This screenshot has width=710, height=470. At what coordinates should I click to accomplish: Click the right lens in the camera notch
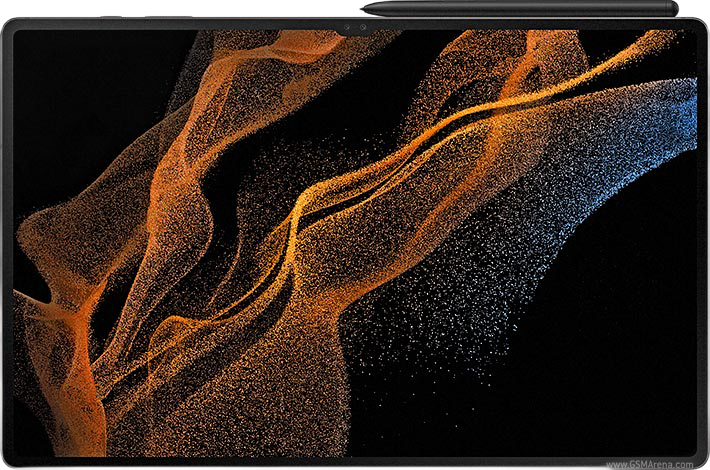(x=364, y=29)
